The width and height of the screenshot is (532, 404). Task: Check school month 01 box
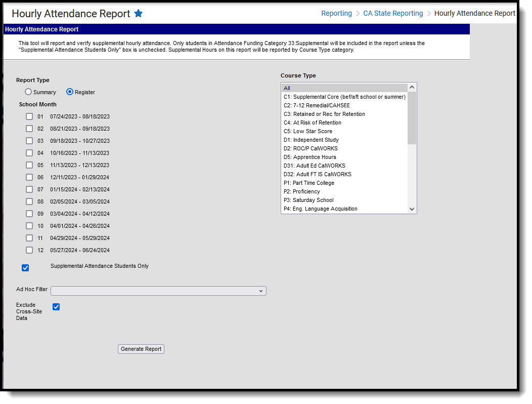[x=29, y=116]
